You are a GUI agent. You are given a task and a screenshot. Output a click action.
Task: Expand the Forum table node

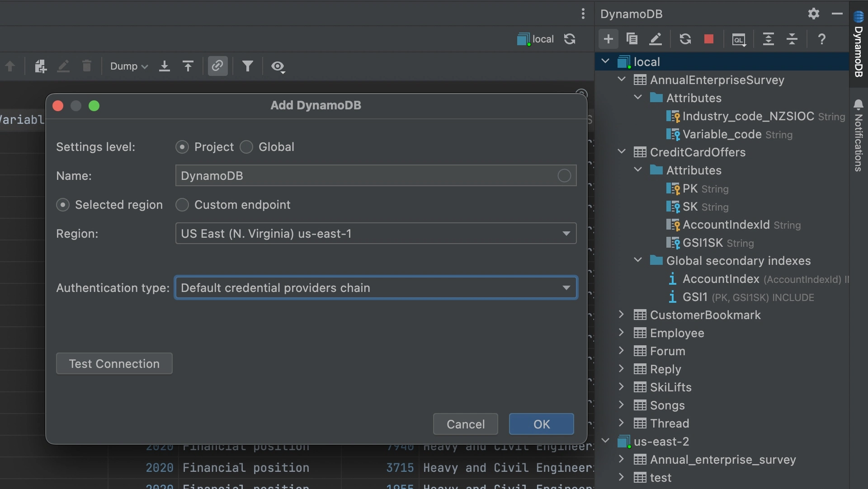pos(622,351)
